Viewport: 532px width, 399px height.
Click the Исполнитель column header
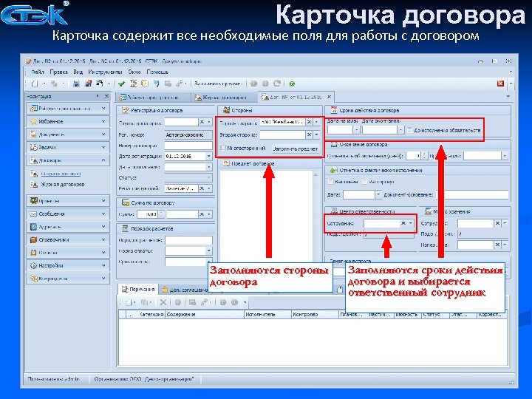click(267, 315)
